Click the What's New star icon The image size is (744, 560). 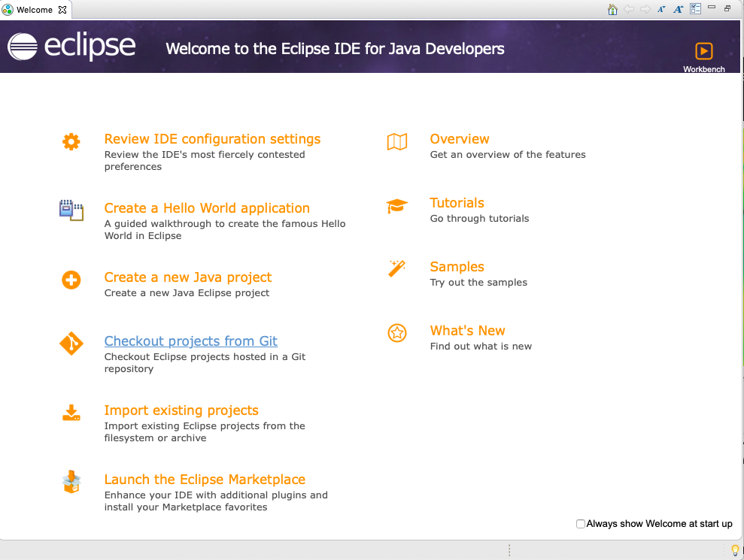[396, 333]
